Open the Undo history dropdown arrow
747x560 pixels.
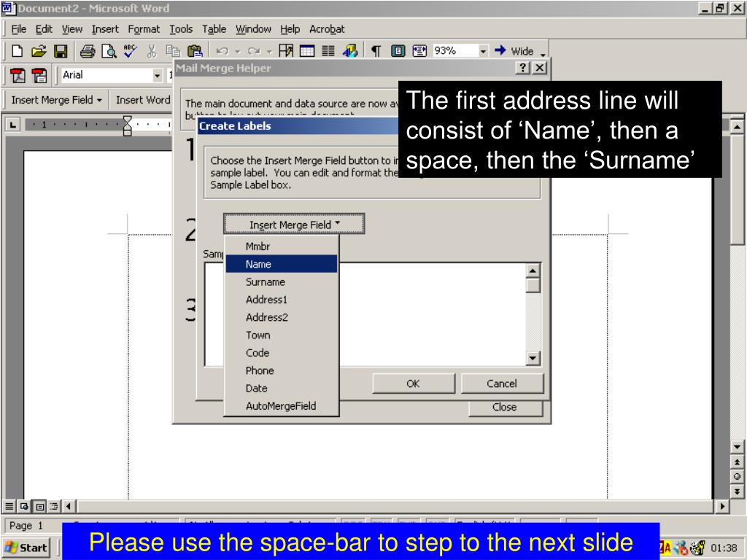click(x=237, y=51)
